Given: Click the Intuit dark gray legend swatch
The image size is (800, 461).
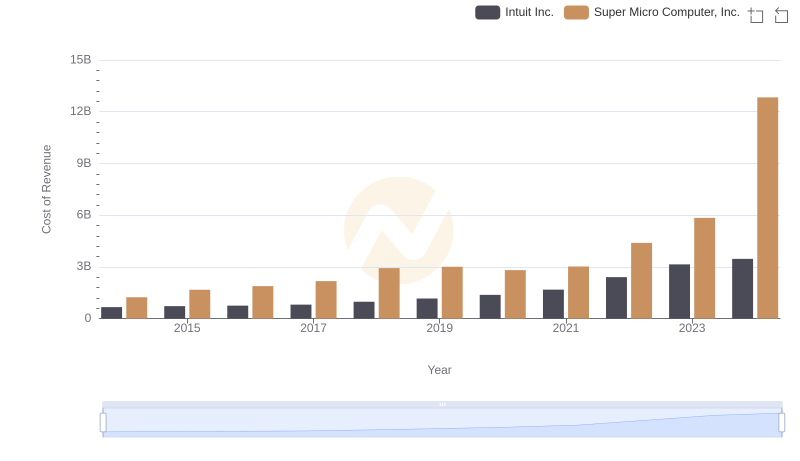Looking at the screenshot, I should point(487,12).
